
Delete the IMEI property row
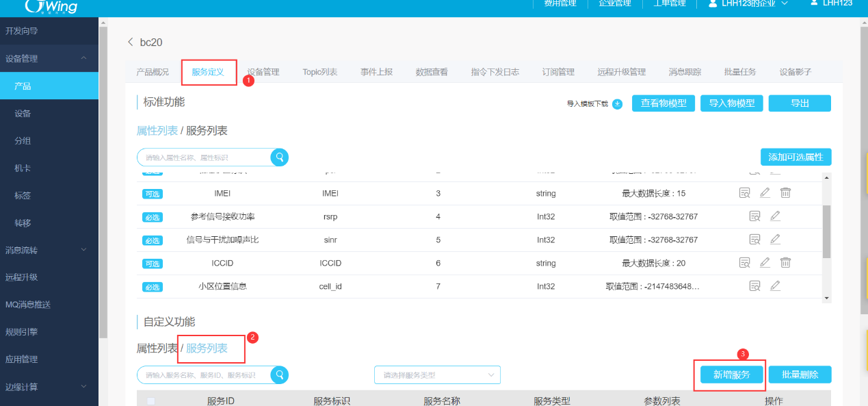click(x=786, y=193)
